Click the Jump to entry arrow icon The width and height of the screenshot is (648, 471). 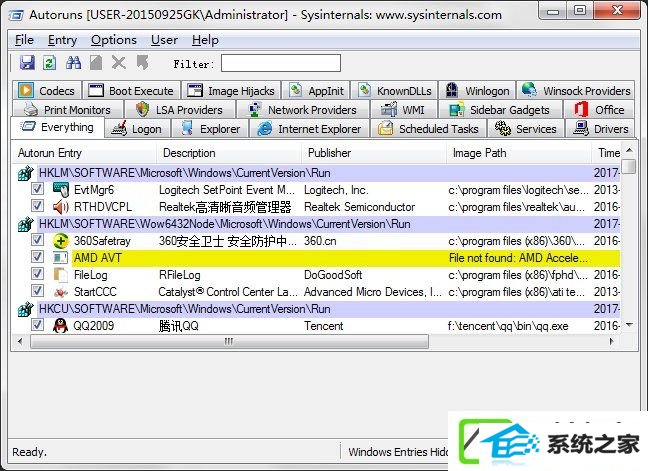[143, 63]
